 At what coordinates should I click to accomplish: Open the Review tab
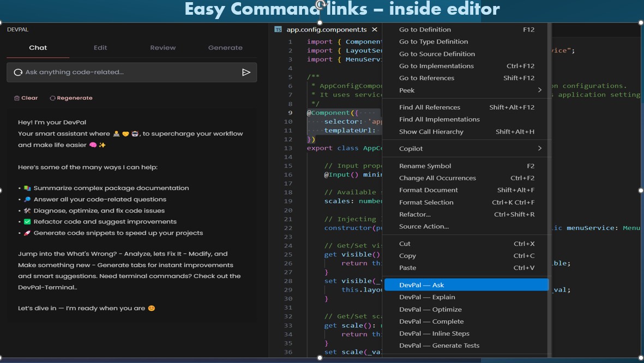[162, 47]
